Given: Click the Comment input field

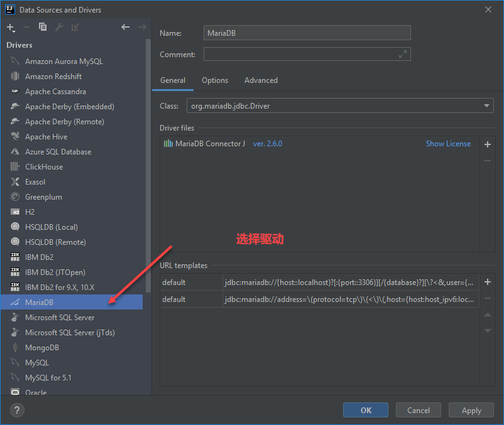Looking at the screenshot, I should point(307,54).
